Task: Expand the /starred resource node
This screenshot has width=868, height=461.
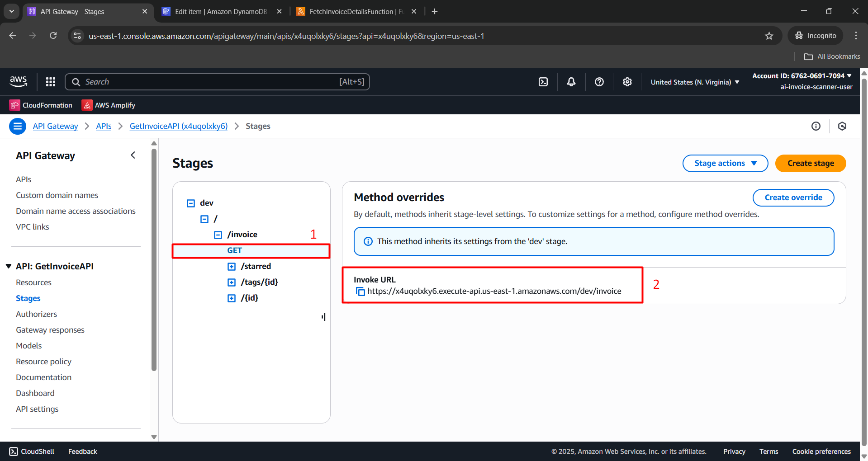Action: coord(232,267)
